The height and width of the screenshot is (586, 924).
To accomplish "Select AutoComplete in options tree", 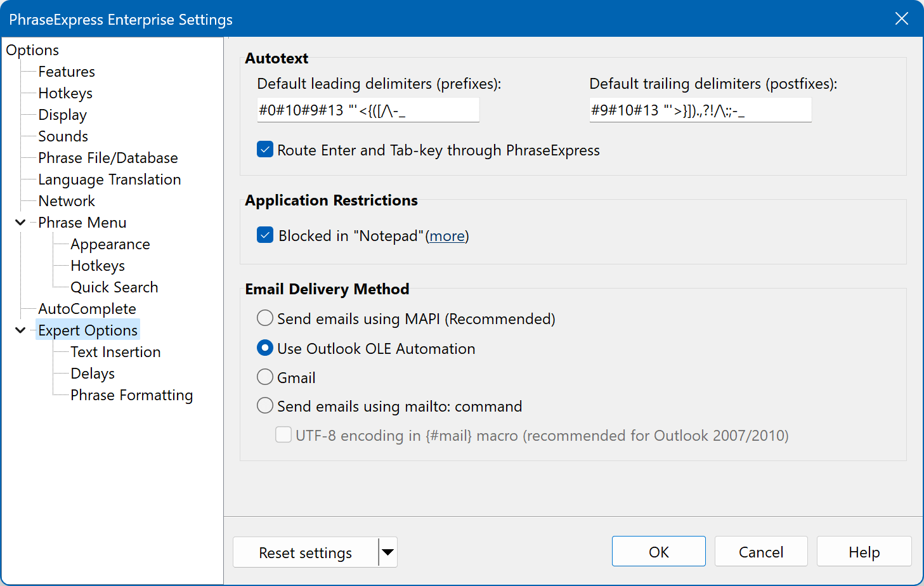I will (87, 309).
